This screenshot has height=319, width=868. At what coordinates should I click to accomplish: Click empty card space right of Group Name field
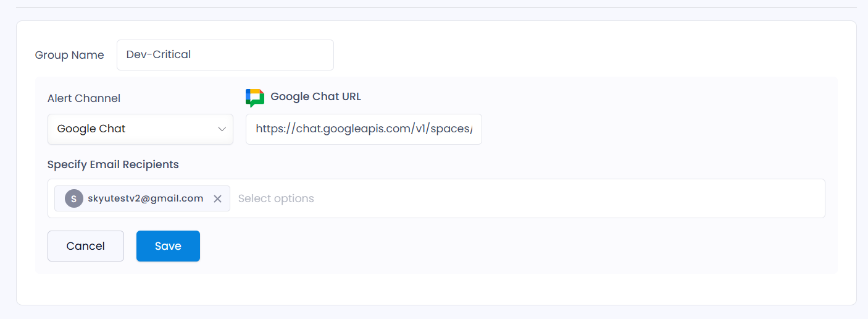coord(586,55)
